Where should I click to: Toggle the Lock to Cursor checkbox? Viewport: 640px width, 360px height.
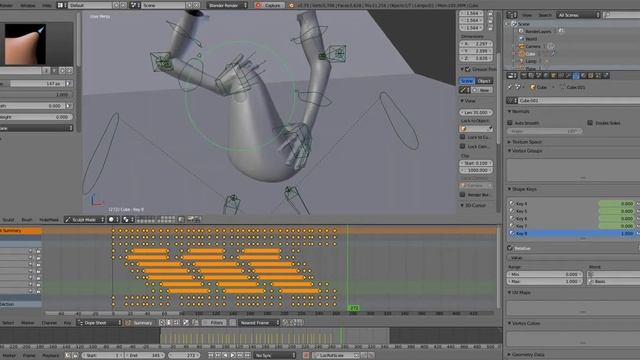tap(463, 137)
